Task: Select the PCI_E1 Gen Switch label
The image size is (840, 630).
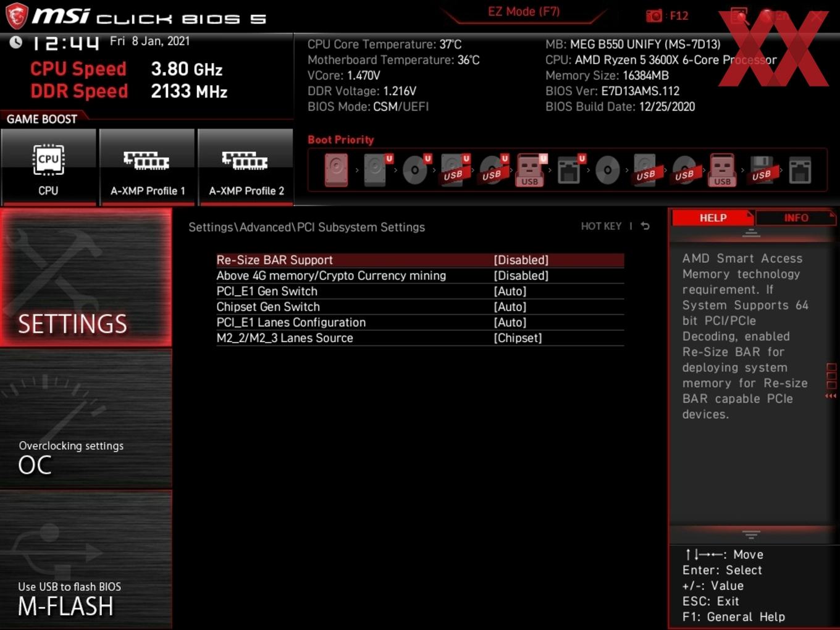Action: [267, 291]
